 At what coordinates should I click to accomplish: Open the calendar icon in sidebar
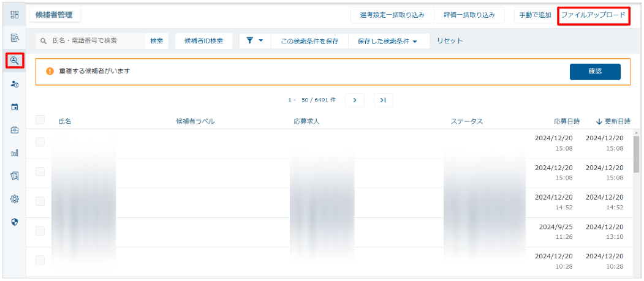pyautogui.click(x=15, y=107)
